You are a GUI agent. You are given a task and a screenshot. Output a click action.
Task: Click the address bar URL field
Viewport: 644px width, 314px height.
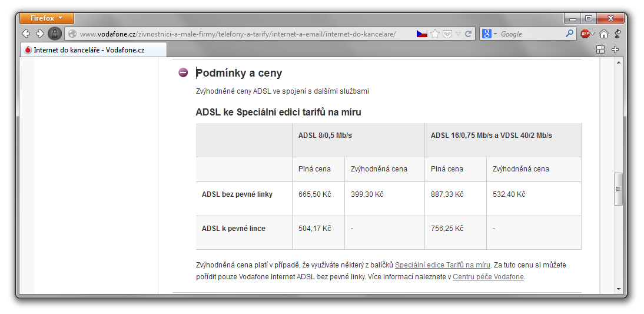click(235, 34)
